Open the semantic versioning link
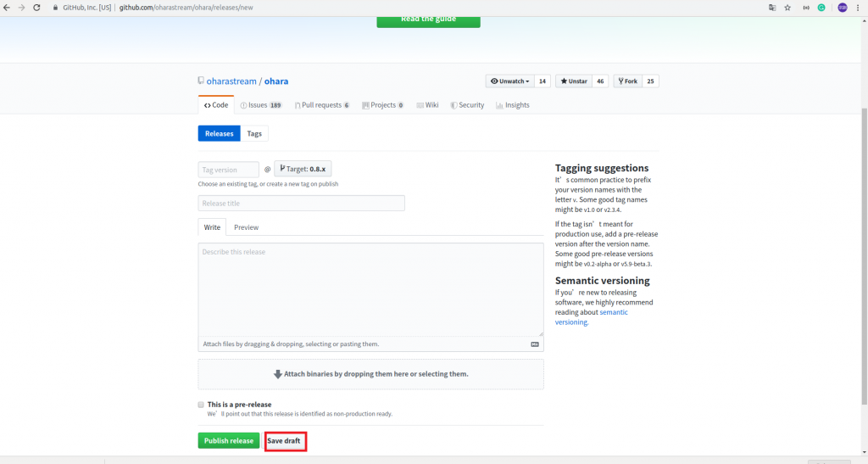This screenshot has width=868, height=464. click(x=592, y=317)
